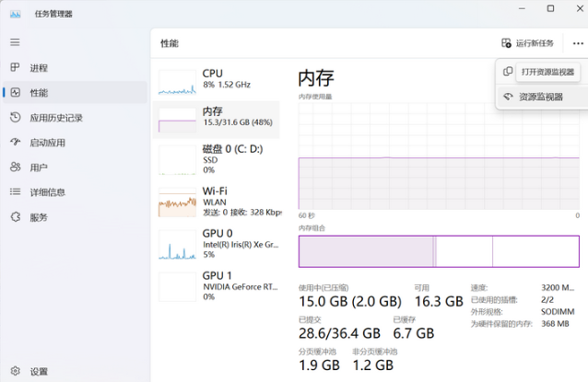Select GPU 1 NVIDIA GeForce entry
Screen dimensions: 588x382
(218, 285)
